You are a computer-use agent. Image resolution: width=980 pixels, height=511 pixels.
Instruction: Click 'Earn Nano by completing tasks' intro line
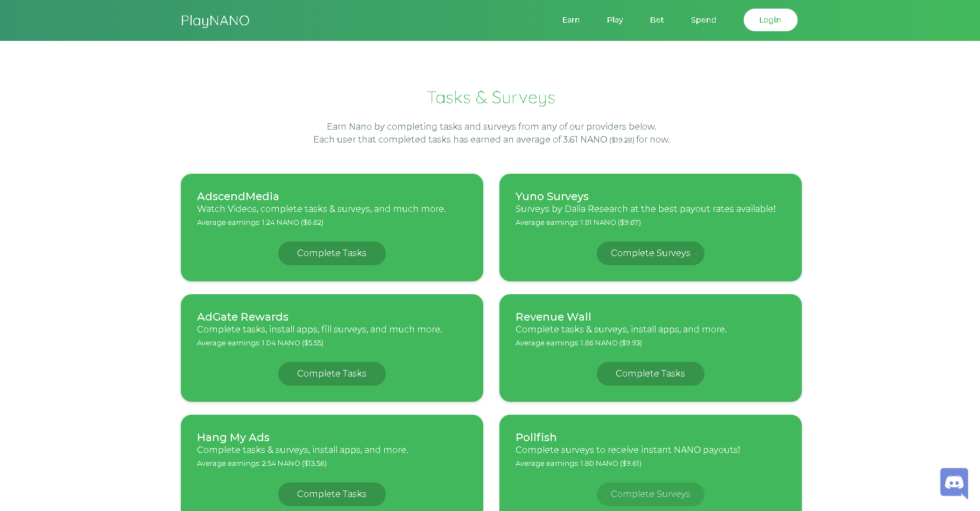point(491,127)
